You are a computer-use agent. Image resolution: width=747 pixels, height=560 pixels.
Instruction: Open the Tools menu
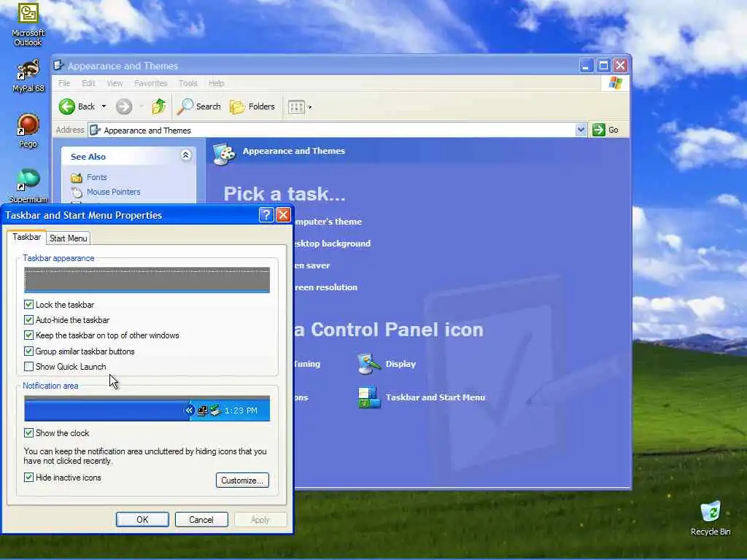click(x=188, y=83)
